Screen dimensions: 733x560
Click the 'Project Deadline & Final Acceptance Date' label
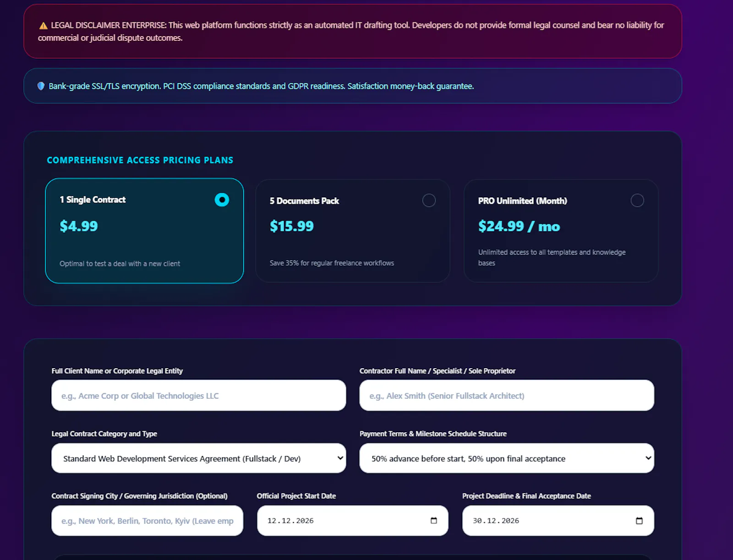[526, 496]
